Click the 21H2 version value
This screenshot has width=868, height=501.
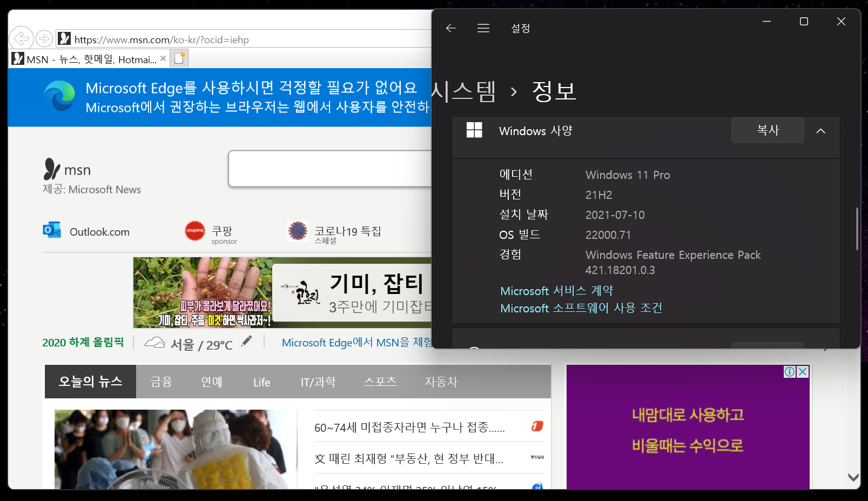pyautogui.click(x=599, y=195)
